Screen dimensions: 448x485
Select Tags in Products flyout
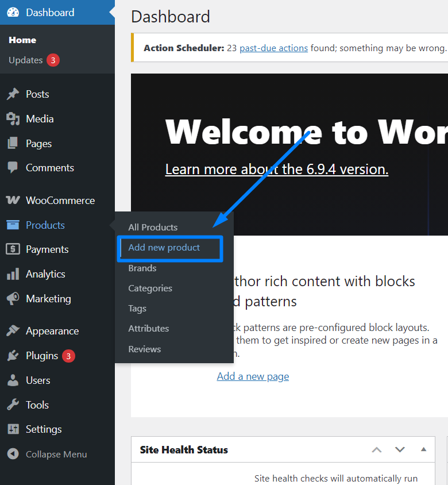(x=137, y=309)
